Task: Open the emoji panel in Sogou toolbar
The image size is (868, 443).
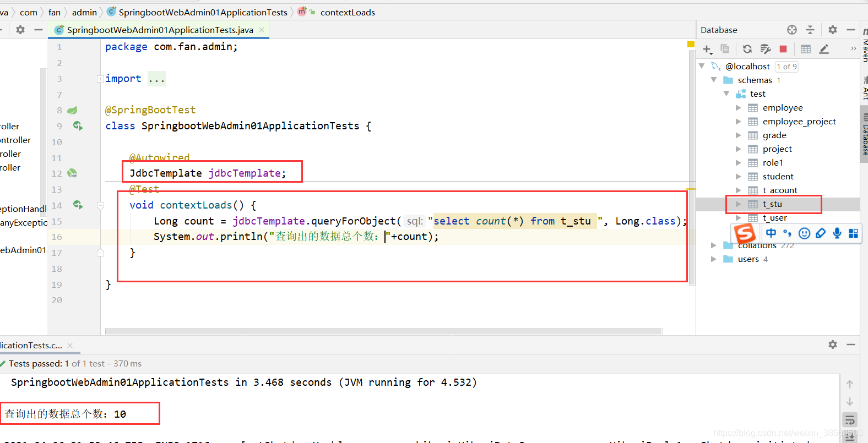Action: [804, 233]
